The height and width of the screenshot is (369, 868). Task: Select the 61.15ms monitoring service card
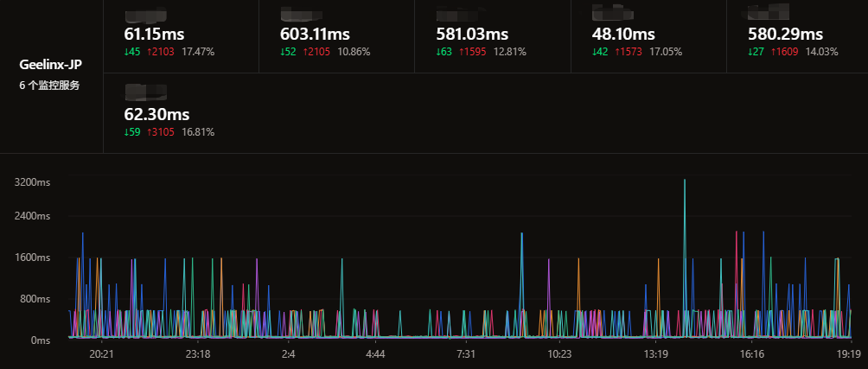click(x=181, y=36)
